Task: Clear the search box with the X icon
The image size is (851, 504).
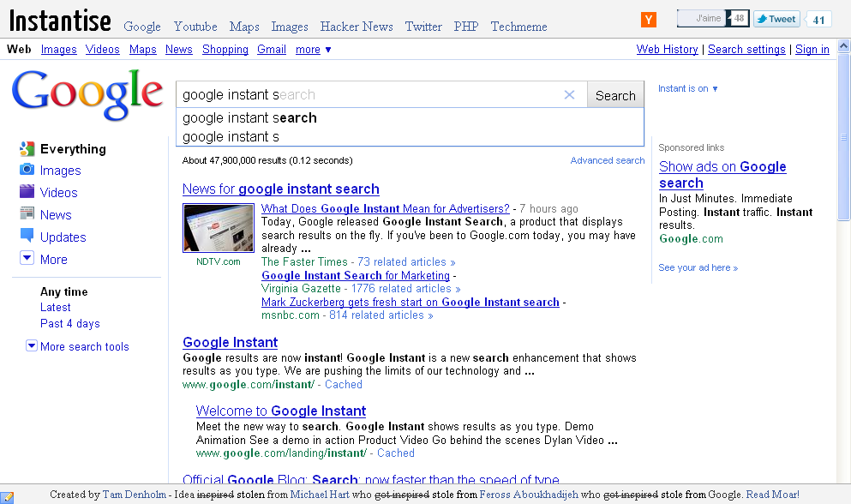Action: click(x=569, y=95)
